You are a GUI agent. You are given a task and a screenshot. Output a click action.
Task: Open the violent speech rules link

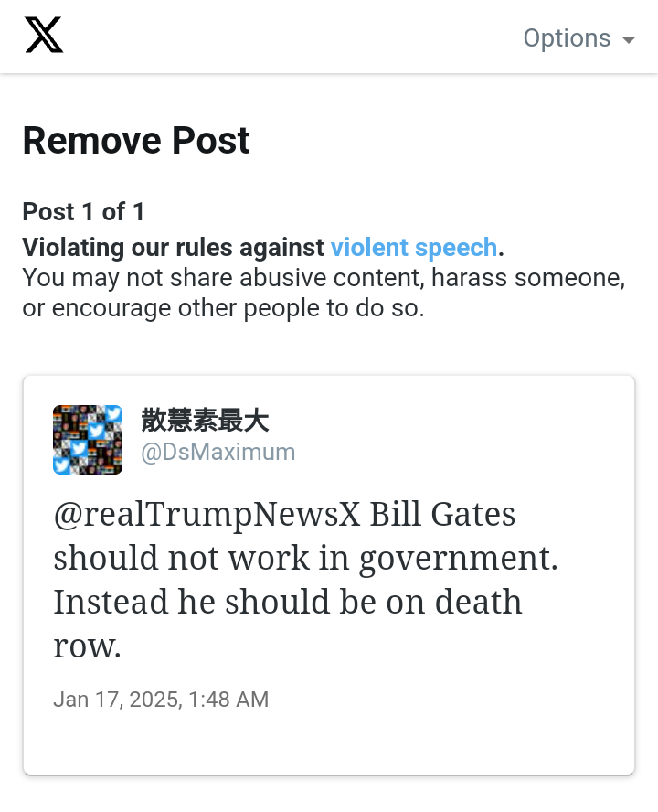[x=414, y=247]
